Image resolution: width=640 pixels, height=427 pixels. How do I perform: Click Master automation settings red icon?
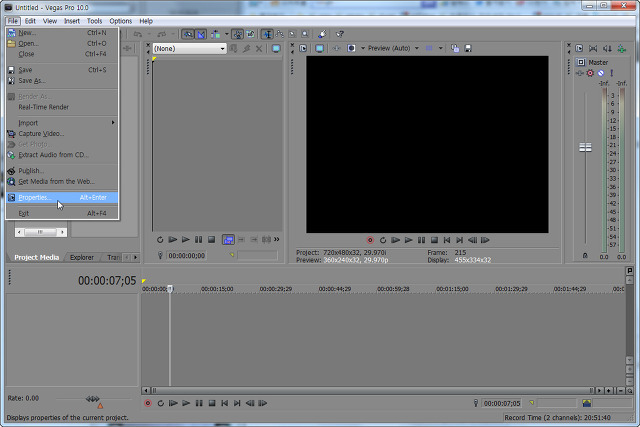(x=590, y=73)
